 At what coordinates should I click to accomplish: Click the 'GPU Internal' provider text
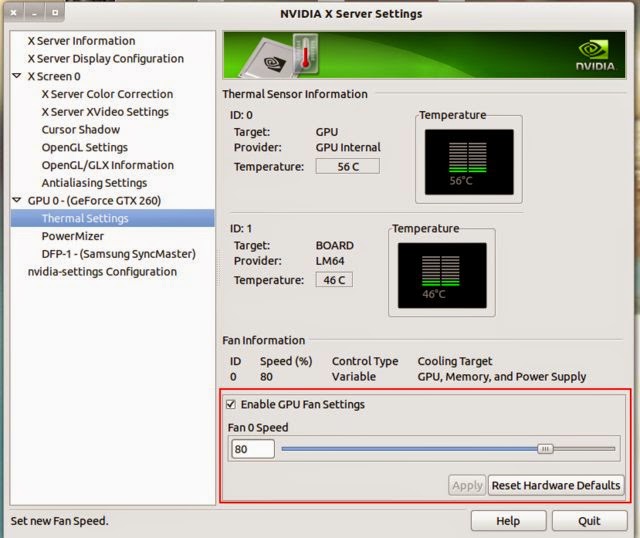click(x=348, y=147)
